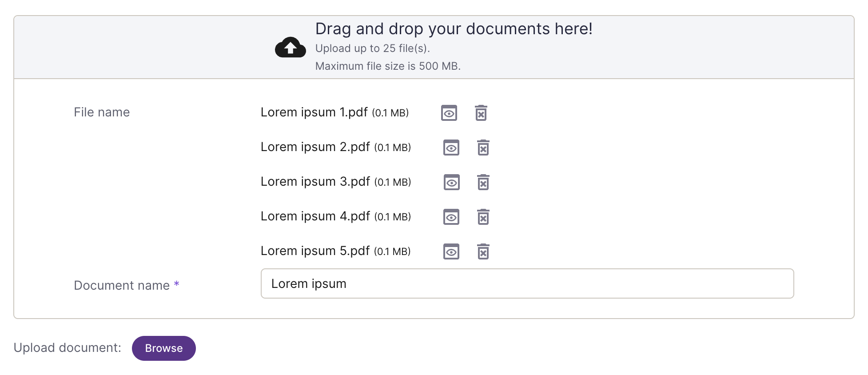
Task: Click the Browse button
Action: [x=164, y=348]
